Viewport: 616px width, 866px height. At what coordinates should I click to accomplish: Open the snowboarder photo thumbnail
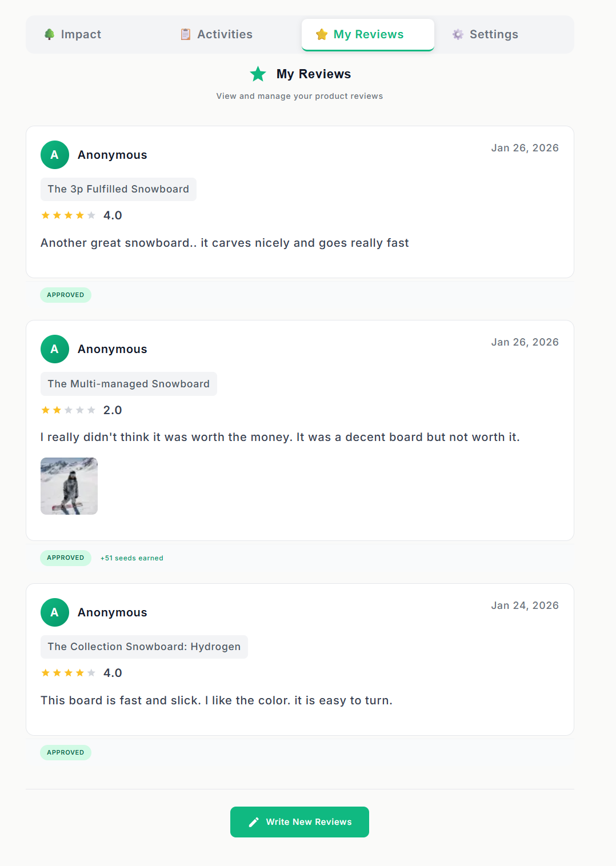[x=69, y=486]
